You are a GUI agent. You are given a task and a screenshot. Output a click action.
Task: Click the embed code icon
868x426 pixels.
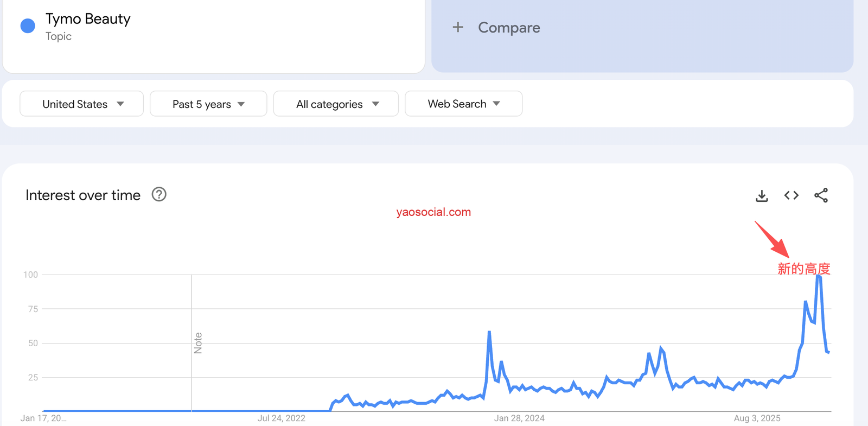click(792, 195)
